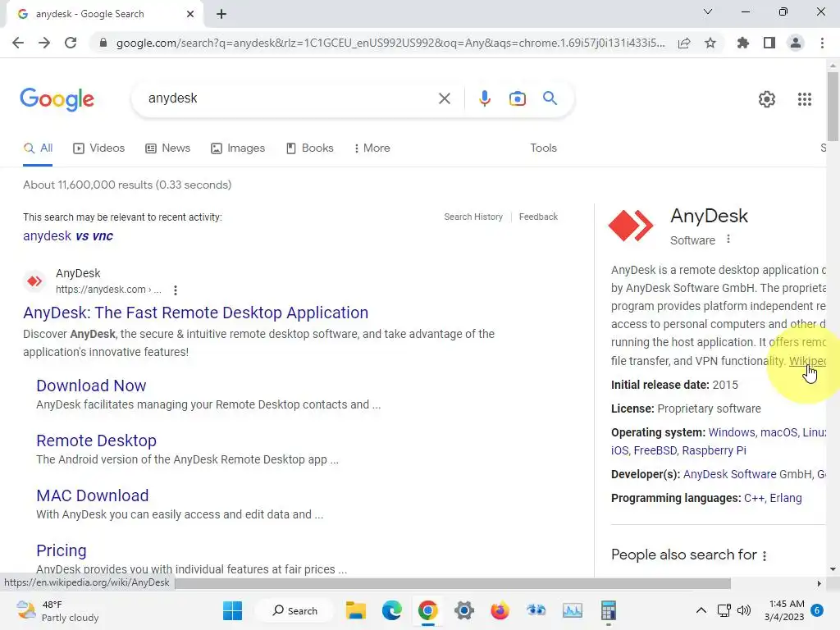The width and height of the screenshot is (840, 630).
Task: Click the browser forward arrow
Action: (x=44, y=43)
